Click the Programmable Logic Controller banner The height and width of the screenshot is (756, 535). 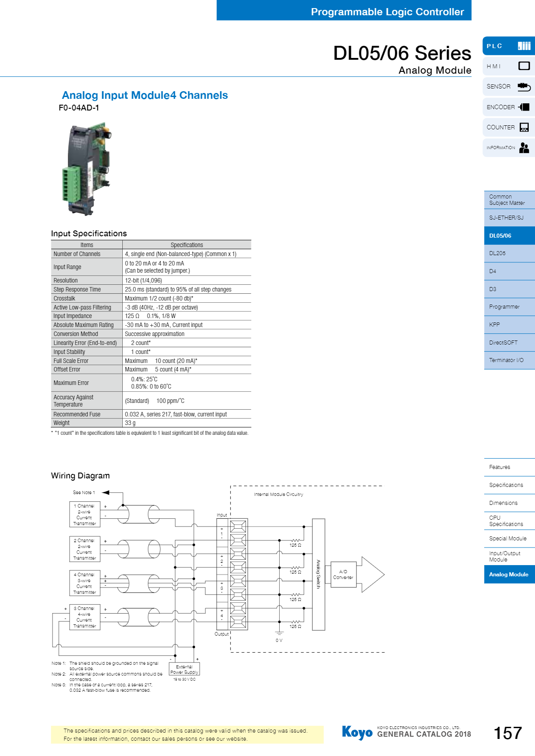coord(344,10)
